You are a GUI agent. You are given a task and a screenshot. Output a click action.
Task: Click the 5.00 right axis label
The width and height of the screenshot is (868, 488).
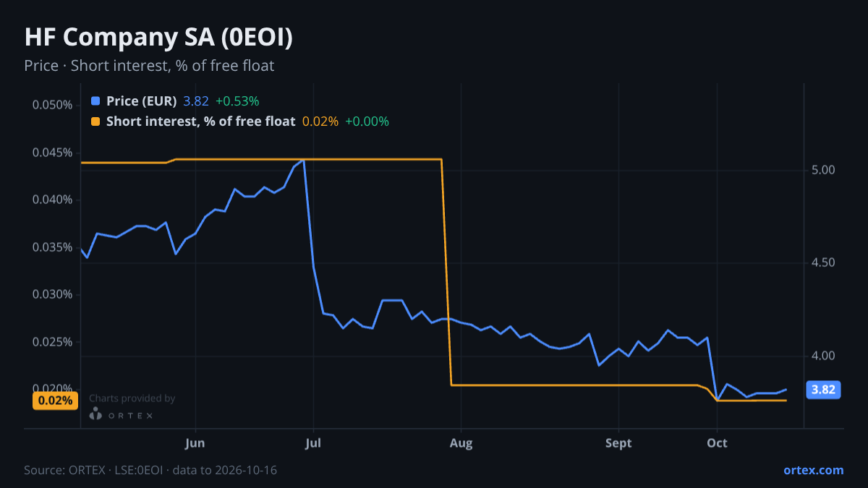[824, 171]
